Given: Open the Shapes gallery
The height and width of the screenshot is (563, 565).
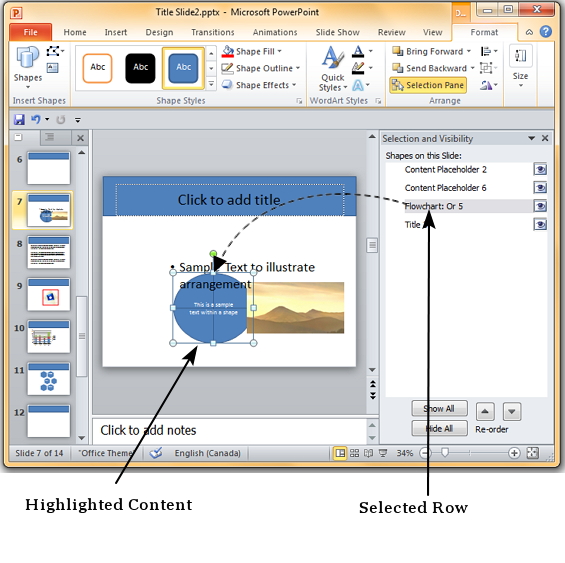Looking at the screenshot, I should pos(28,67).
